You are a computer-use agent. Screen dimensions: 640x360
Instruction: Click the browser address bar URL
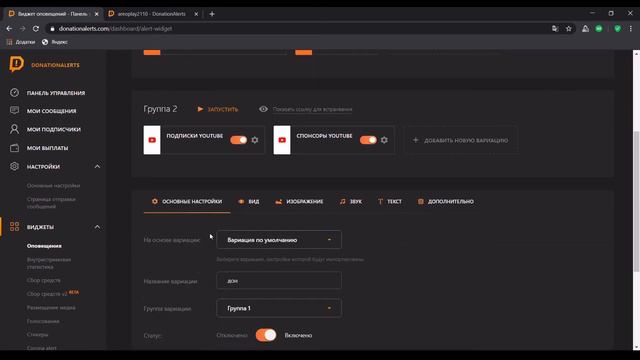click(x=116, y=29)
